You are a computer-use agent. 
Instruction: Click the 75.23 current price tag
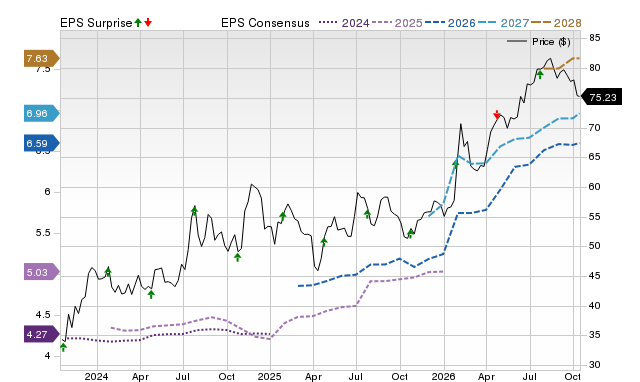[x=601, y=97]
